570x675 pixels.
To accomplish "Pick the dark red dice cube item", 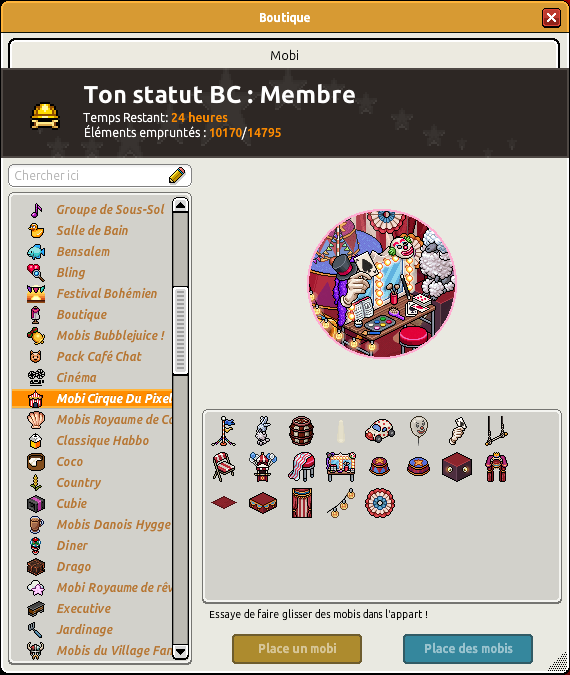I will click(457, 467).
